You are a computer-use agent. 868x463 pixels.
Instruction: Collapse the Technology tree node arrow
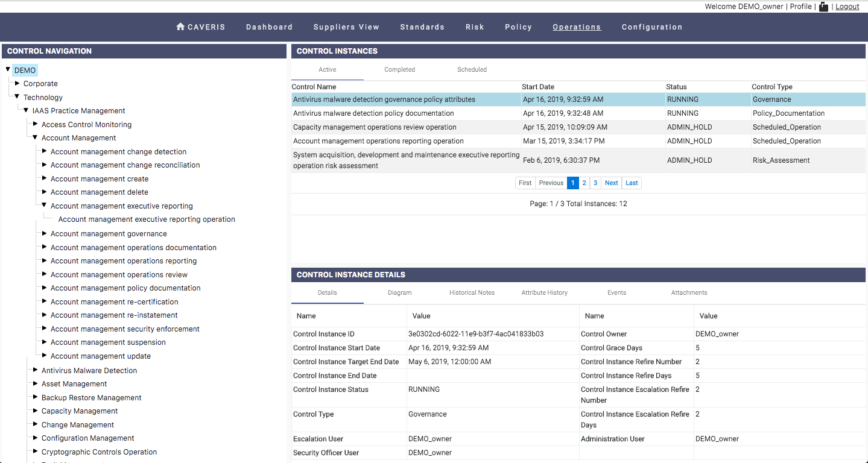tap(17, 97)
